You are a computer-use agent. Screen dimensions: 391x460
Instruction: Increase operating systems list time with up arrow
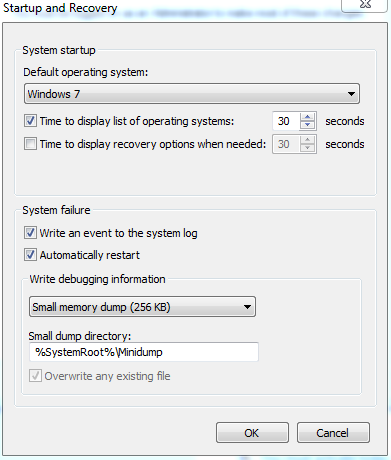[x=308, y=117]
